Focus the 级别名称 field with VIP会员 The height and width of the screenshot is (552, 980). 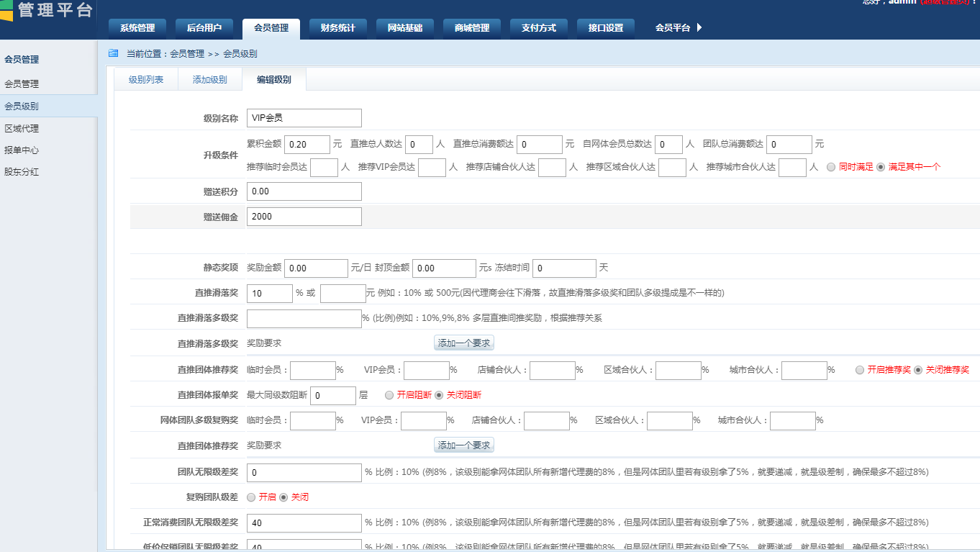pyautogui.click(x=304, y=118)
